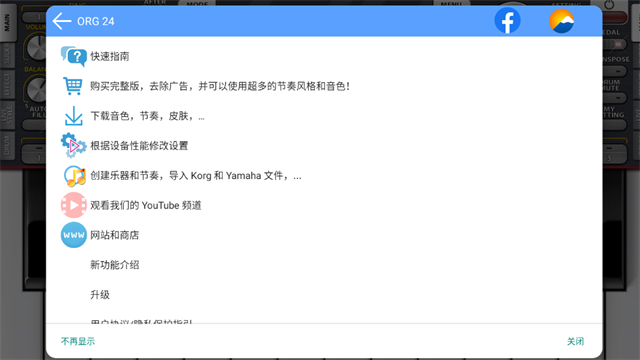This screenshot has height=360, width=640.
Task: Open 网站和商店 entry
Action: point(115,235)
